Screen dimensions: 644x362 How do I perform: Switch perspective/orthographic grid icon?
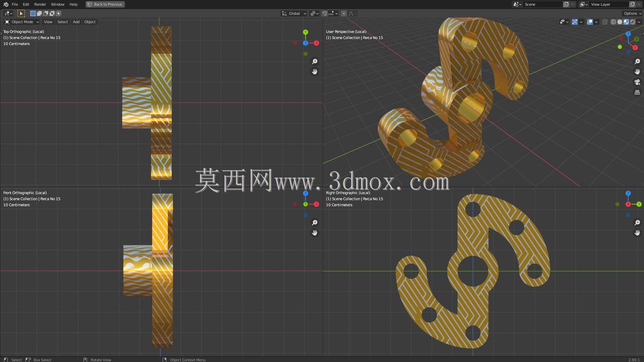pyautogui.click(x=637, y=92)
